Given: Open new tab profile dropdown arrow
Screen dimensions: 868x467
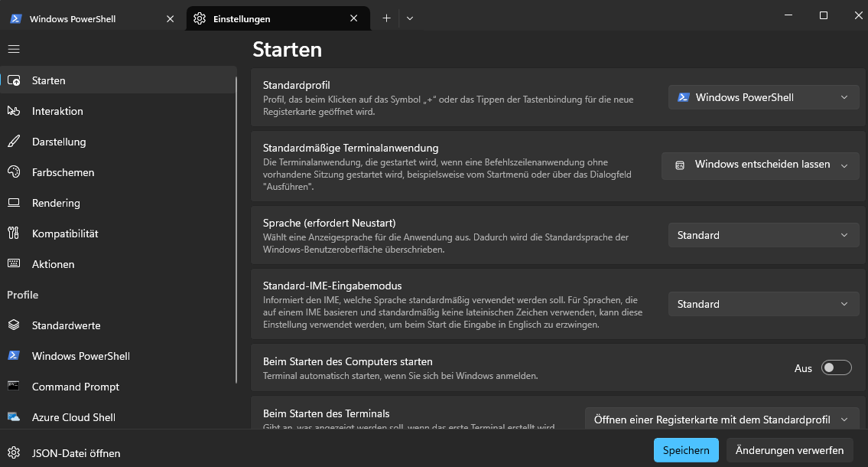Looking at the screenshot, I should (410, 18).
